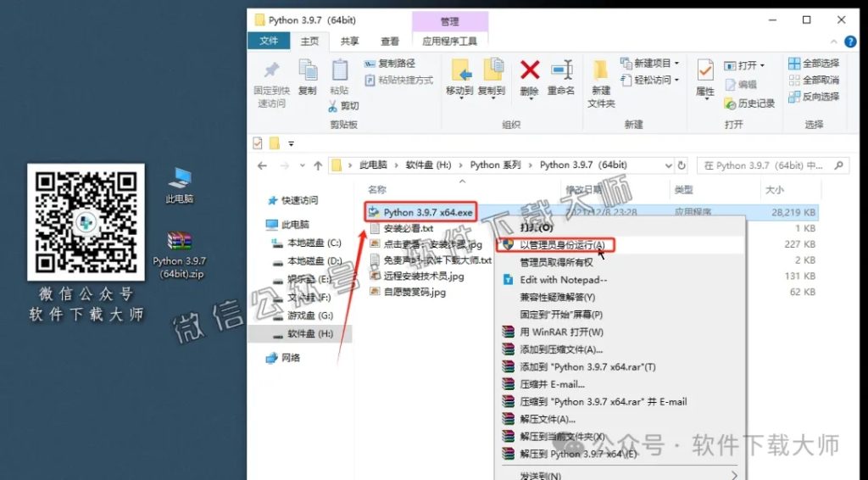868x480 pixels.
Task: Open the recent locations dropdown
Action: pyautogui.click(x=303, y=165)
